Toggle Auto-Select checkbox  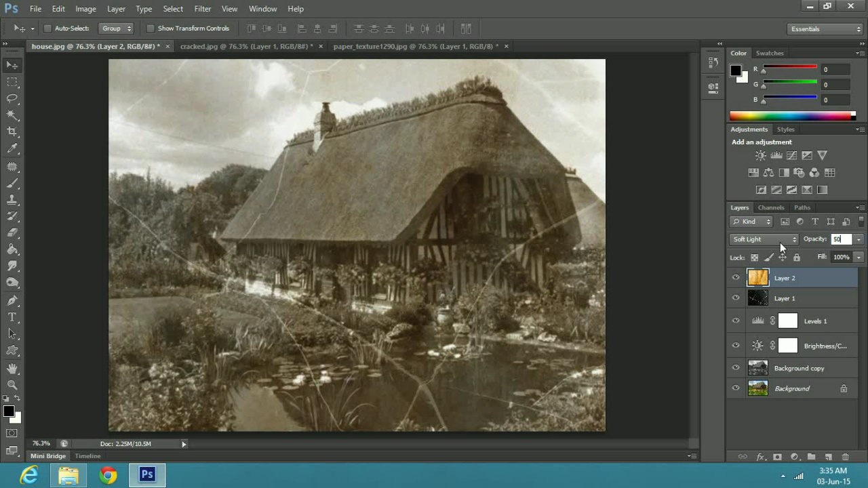coord(47,28)
